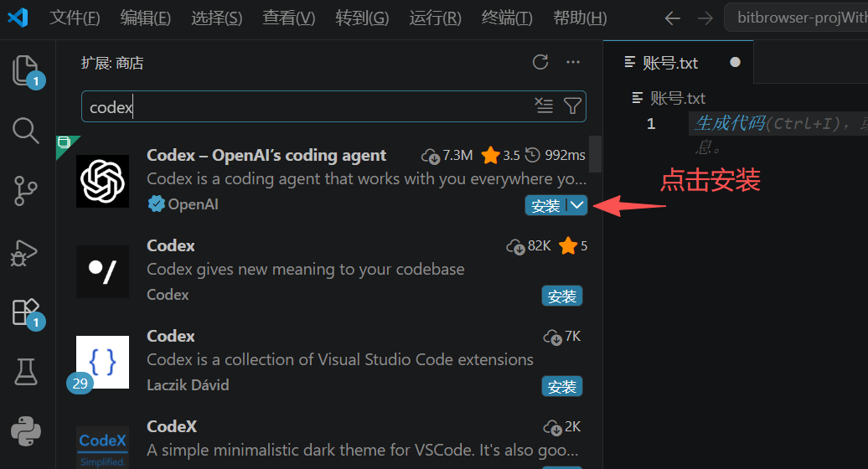Screen dimensions: 868x469
Task: Open the 运行(R) menu
Action: 435,18
